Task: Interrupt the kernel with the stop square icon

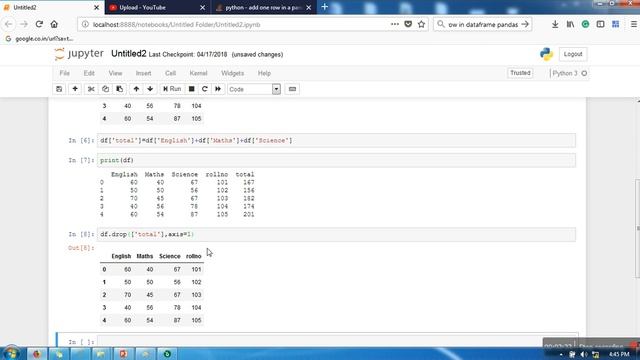Action: pyautogui.click(x=191, y=89)
